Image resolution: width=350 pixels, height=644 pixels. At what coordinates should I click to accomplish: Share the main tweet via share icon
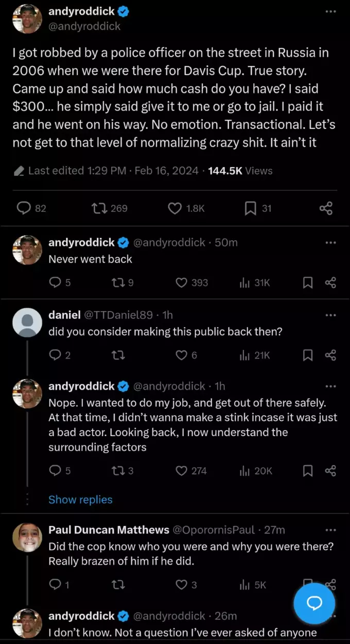tap(326, 208)
